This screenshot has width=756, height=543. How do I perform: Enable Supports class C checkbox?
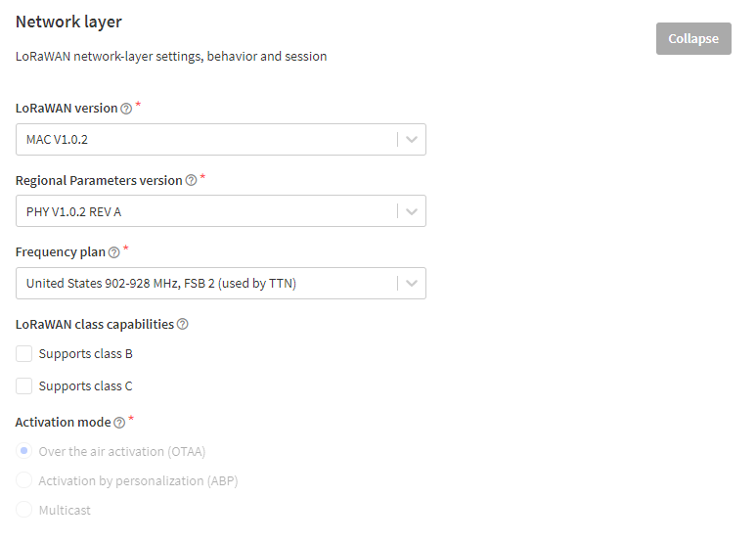[24, 385]
